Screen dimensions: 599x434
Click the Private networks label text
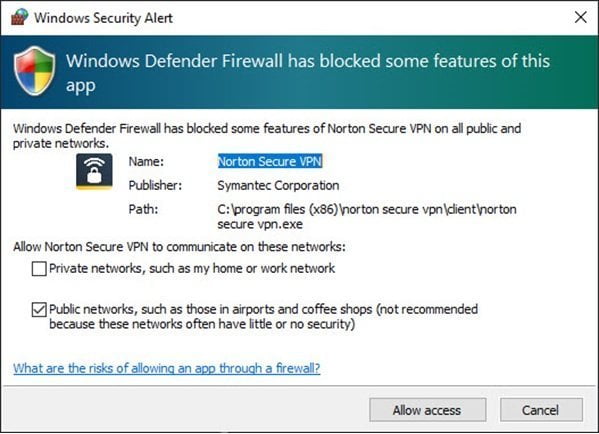[192, 268]
